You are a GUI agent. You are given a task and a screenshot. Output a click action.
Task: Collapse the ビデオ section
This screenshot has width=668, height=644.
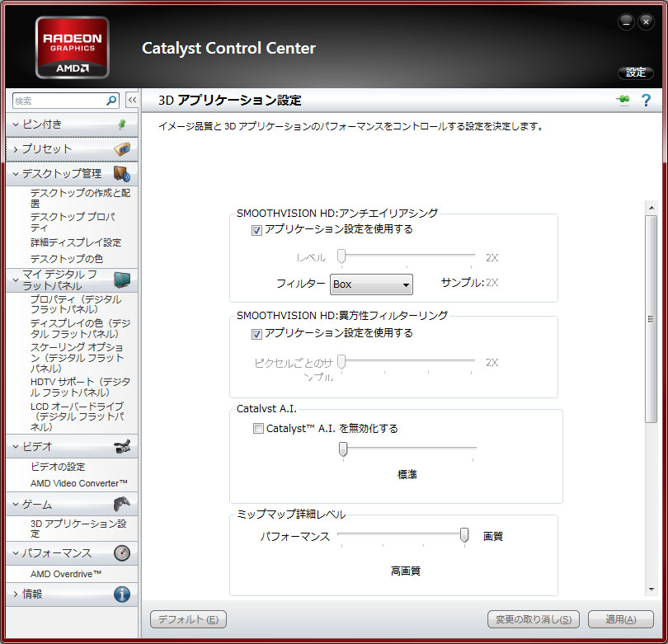point(16,446)
